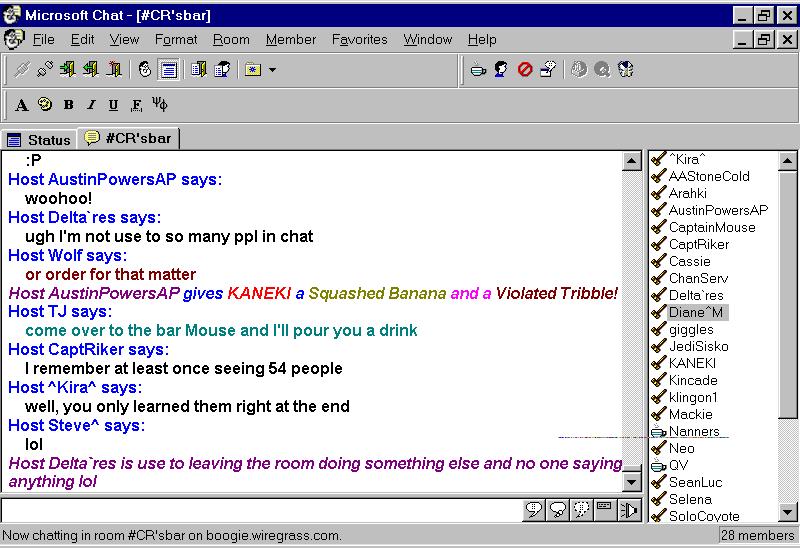Click the Leave Room door icon
The width and height of the screenshot is (800, 548).
coord(90,69)
